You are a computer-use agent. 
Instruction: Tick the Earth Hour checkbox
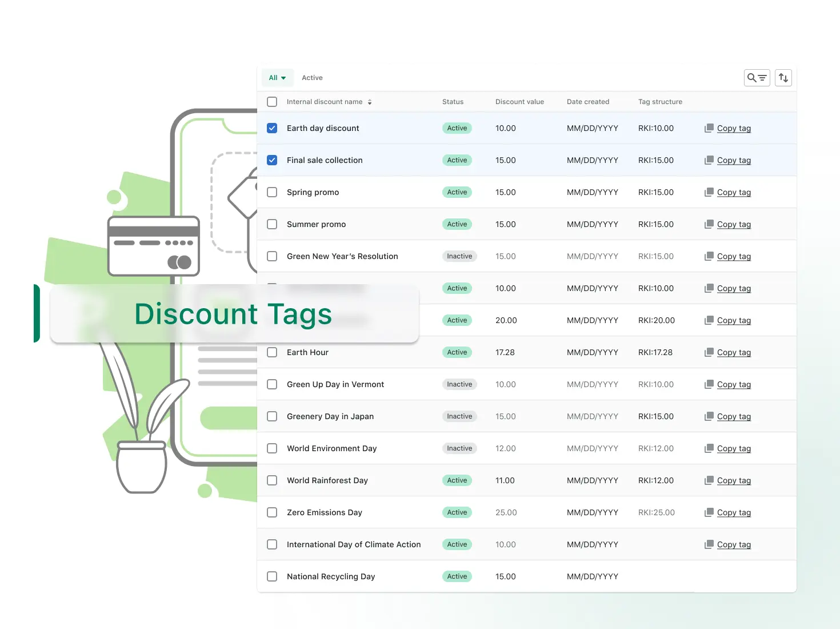click(x=272, y=352)
